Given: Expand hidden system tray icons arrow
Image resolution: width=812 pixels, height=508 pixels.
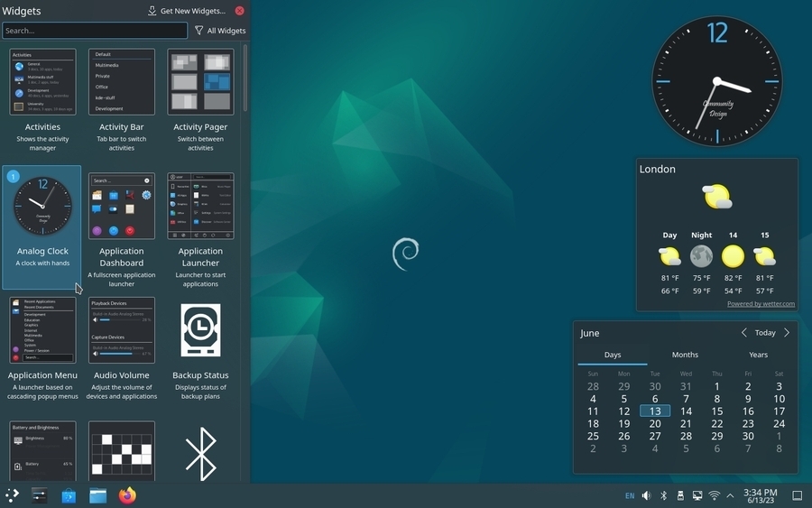Looking at the screenshot, I should coord(730,495).
